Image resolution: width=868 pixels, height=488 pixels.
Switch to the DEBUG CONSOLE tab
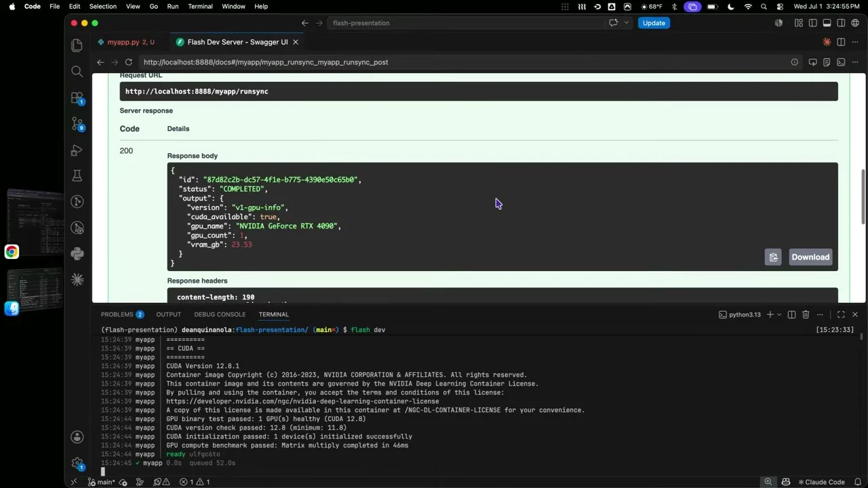[220, 314]
